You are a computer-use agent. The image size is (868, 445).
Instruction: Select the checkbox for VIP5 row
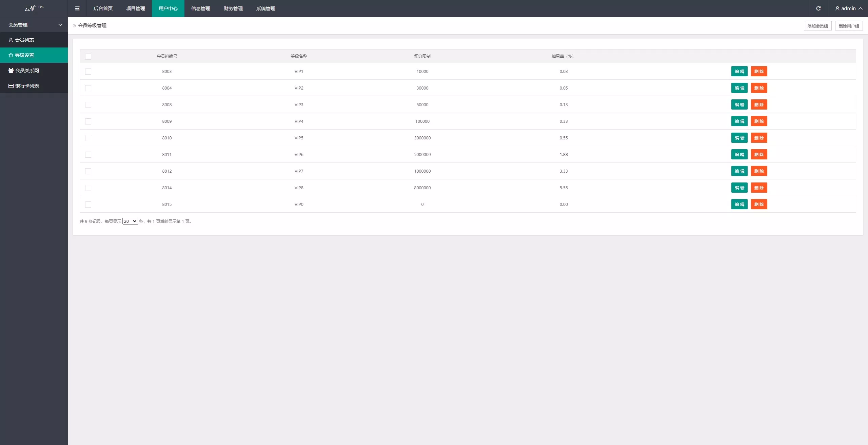tap(88, 138)
